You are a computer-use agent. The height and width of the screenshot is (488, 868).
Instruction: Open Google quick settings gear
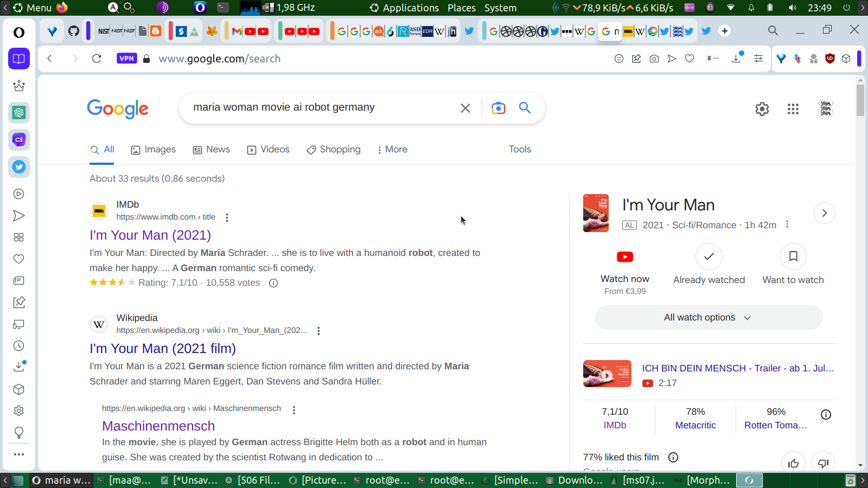762,109
